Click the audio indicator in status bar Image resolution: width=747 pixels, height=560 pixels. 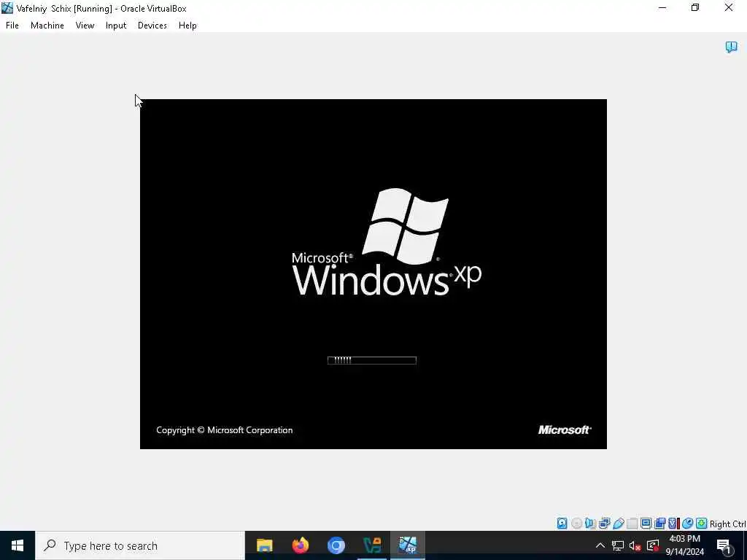point(590,524)
